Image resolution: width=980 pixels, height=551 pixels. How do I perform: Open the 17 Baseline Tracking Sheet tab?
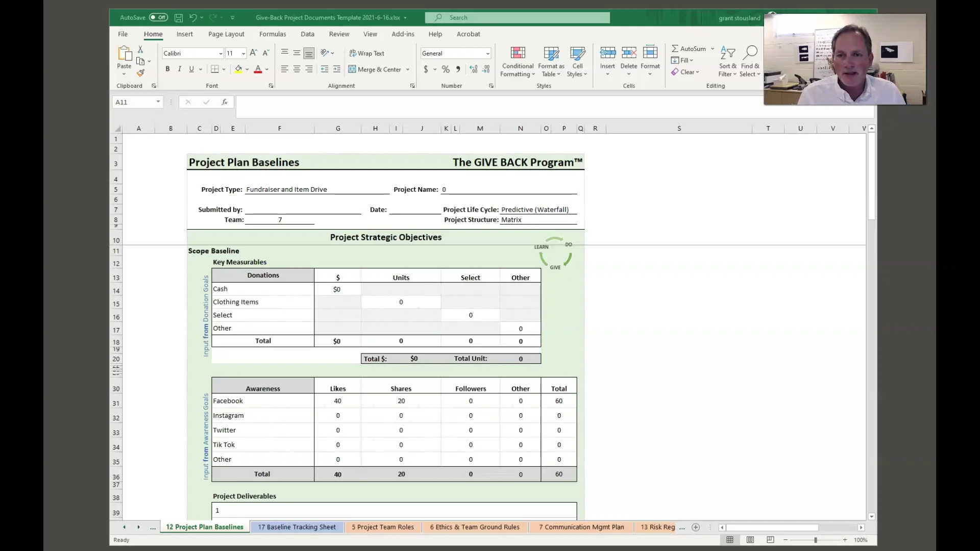(x=297, y=527)
